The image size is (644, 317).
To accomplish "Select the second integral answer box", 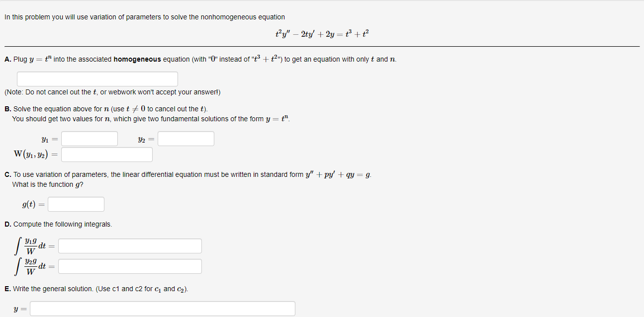I will 130,266.
